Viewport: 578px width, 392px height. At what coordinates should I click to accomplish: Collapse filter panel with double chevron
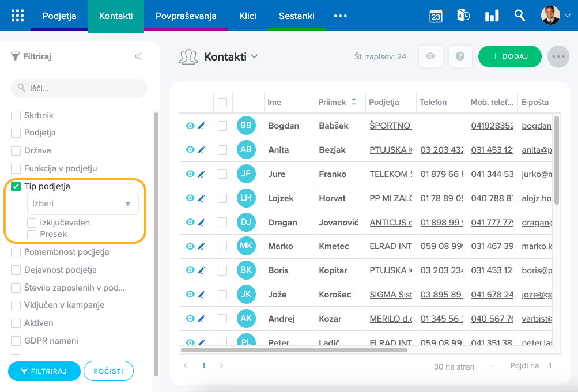[138, 56]
